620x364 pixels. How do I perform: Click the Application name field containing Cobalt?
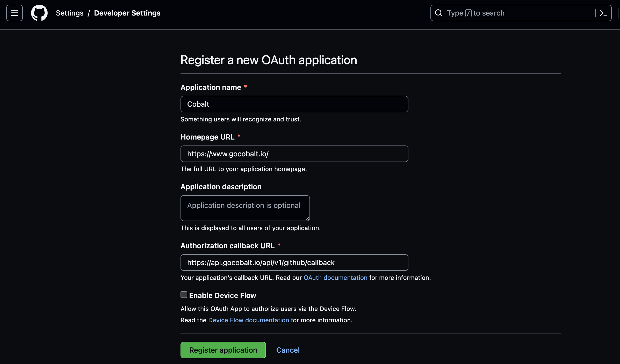point(294,104)
